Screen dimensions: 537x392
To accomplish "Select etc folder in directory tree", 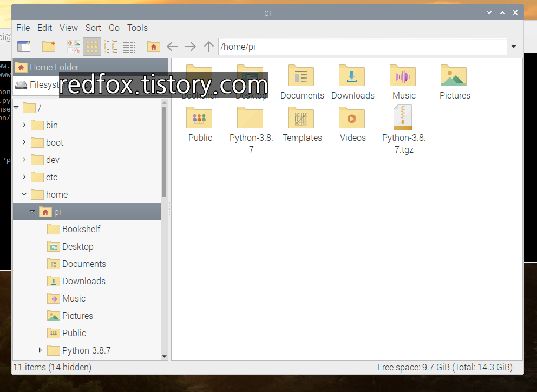I will [x=52, y=177].
